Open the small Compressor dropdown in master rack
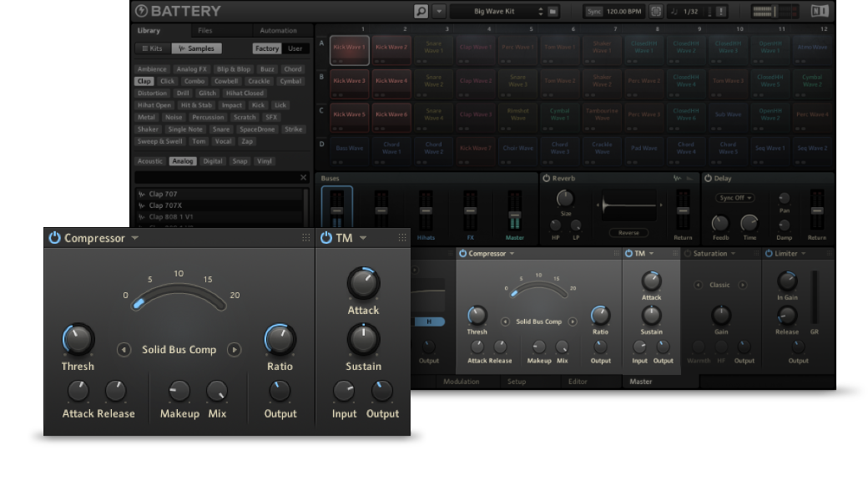 click(512, 254)
